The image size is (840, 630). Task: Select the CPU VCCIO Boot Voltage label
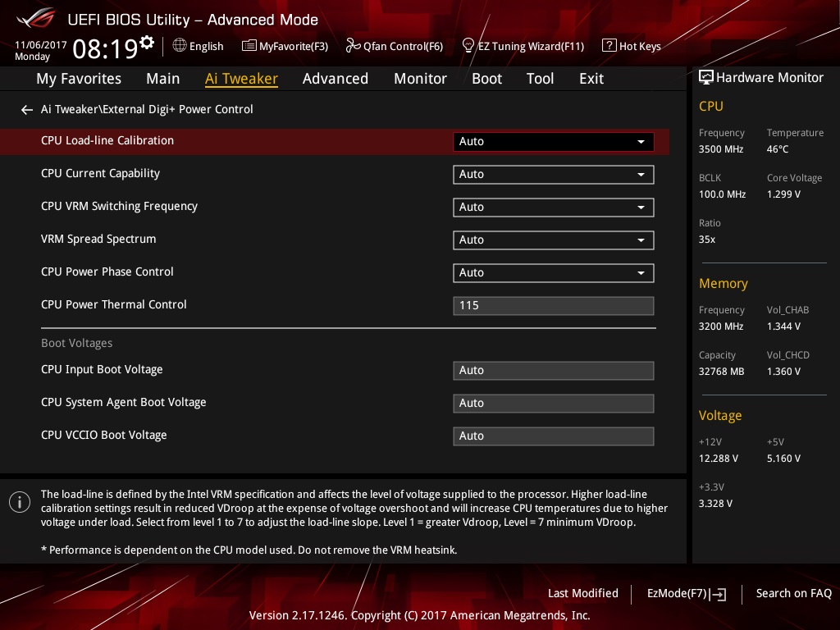point(104,436)
